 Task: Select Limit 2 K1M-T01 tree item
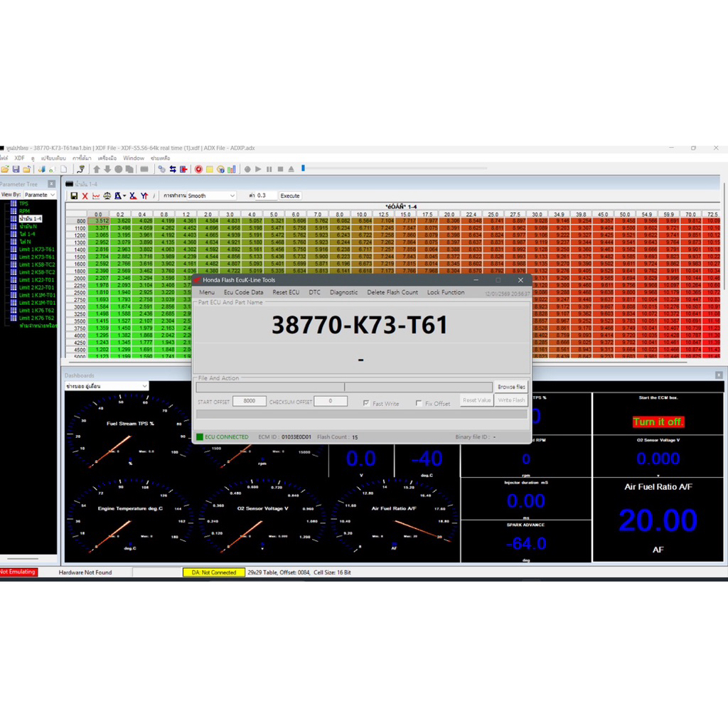(37, 303)
